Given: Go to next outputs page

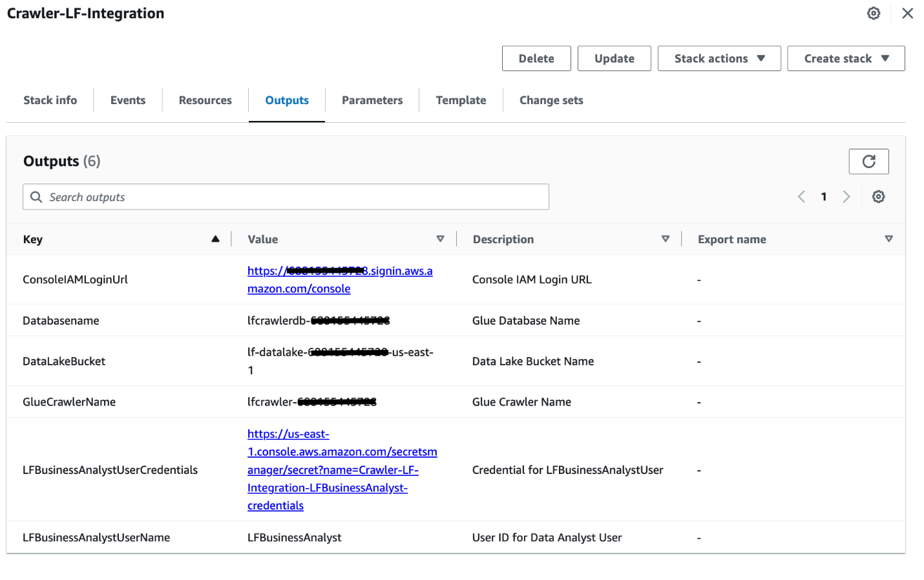Looking at the screenshot, I should coord(846,197).
